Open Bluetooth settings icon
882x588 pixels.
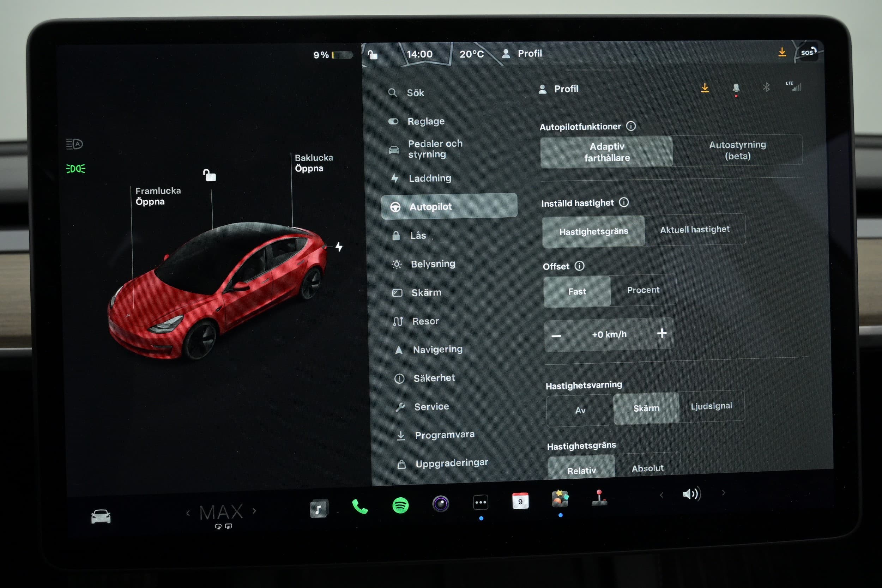tap(766, 87)
